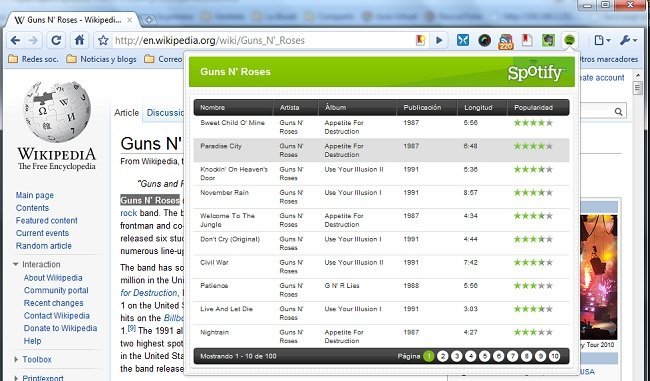The image size is (650, 381).
Task: Click the Wikipedia search magnifier icon
Action: pos(618,112)
